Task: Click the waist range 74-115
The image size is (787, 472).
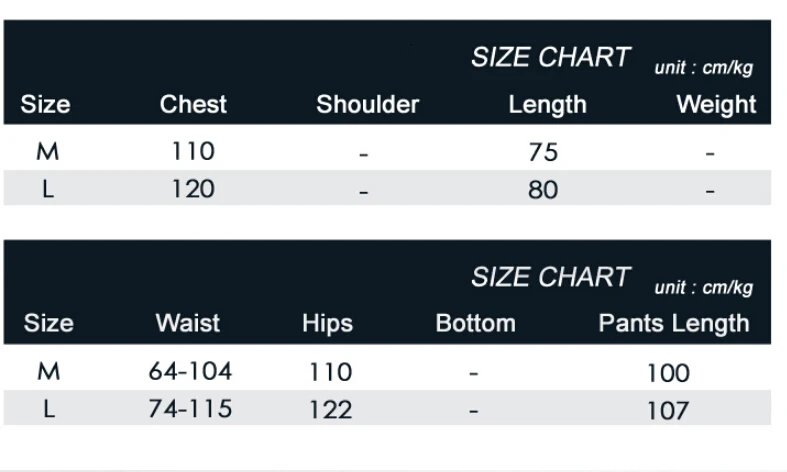Action: (x=190, y=408)
